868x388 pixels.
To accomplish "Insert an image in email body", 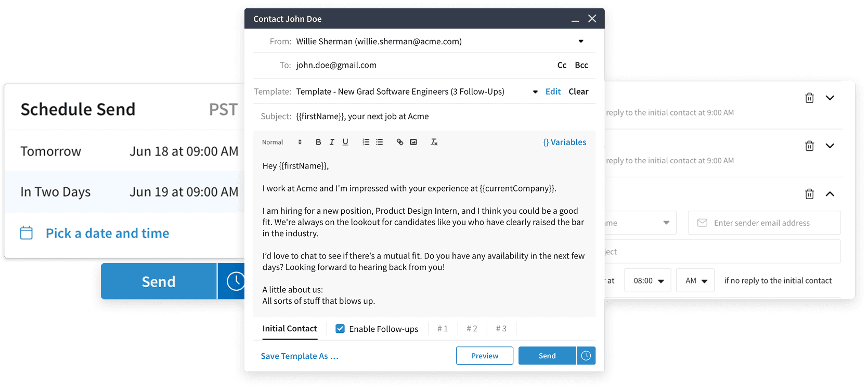I will click(413, 142).
